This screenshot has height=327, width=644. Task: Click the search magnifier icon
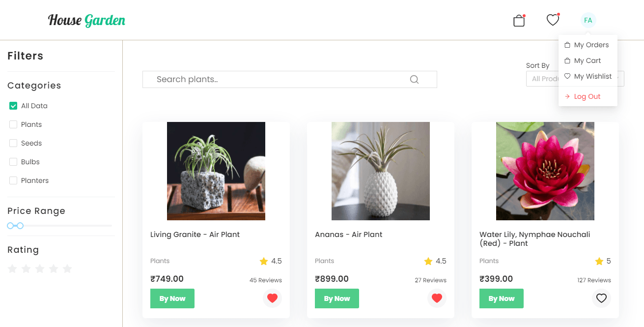pyautogui.click(x=414, y=80)
